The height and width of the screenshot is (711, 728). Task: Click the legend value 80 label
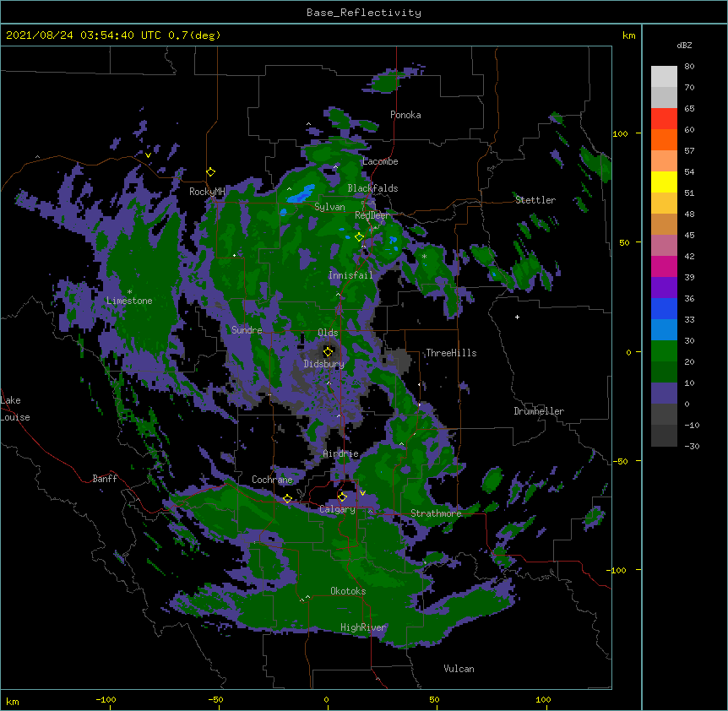pyautogui.click(x=689, y=67)
